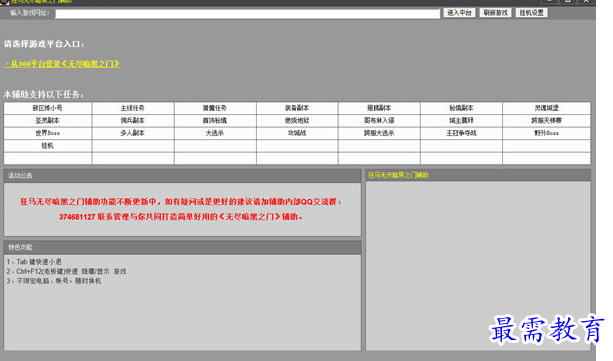Click the yellow 狂马无尽暗黑之门辅助 panel title

click(x=398, y=175)
